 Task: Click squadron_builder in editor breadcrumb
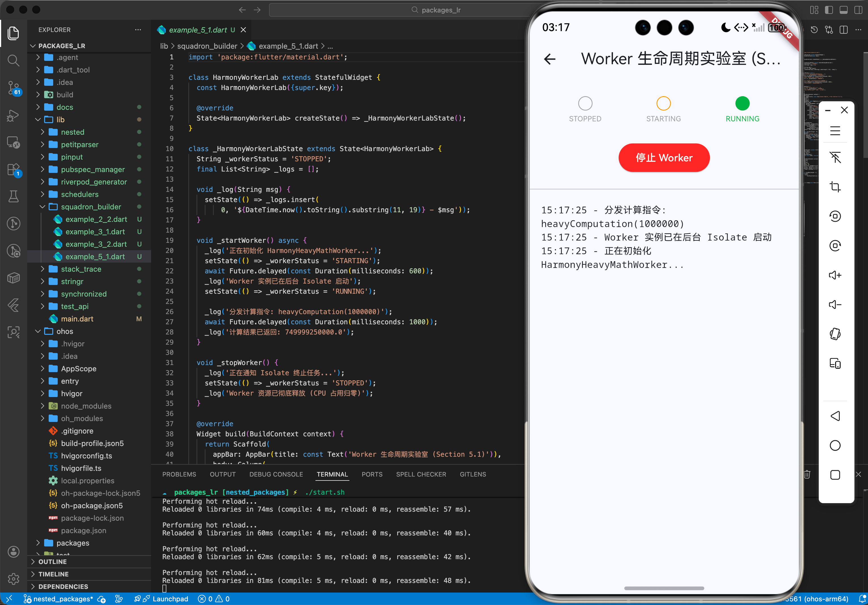pos(207,46)
